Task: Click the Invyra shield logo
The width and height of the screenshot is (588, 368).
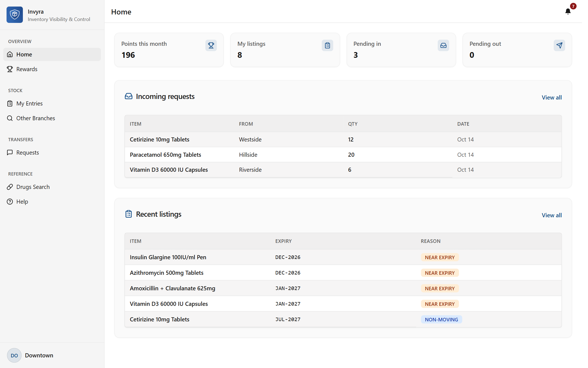Action: click(15, 15)
